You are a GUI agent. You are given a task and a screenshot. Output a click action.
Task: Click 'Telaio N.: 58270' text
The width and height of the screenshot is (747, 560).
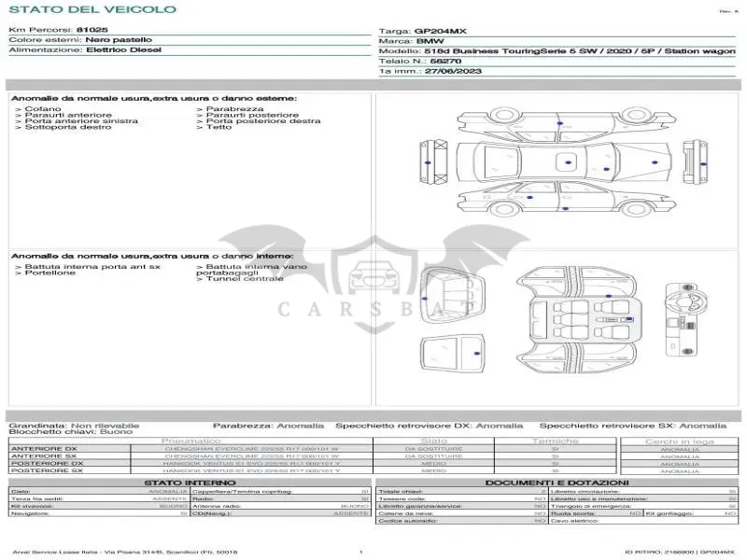click(419, 61)
